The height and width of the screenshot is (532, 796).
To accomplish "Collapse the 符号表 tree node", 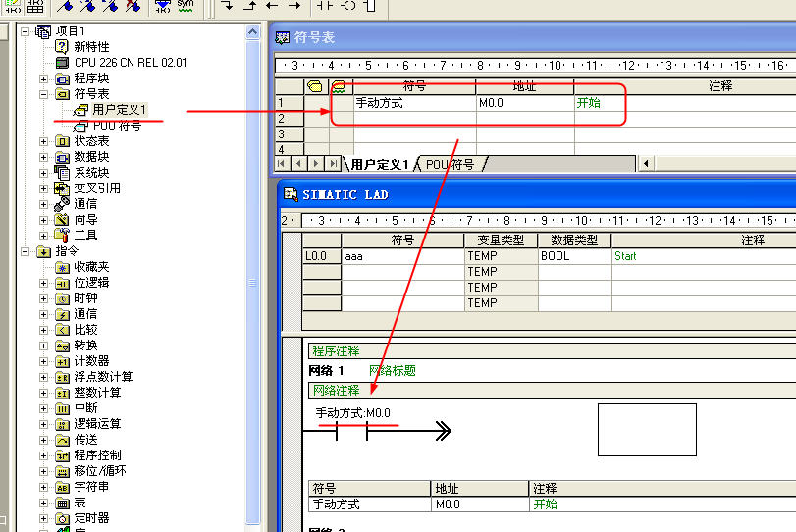I will point(43,94).
